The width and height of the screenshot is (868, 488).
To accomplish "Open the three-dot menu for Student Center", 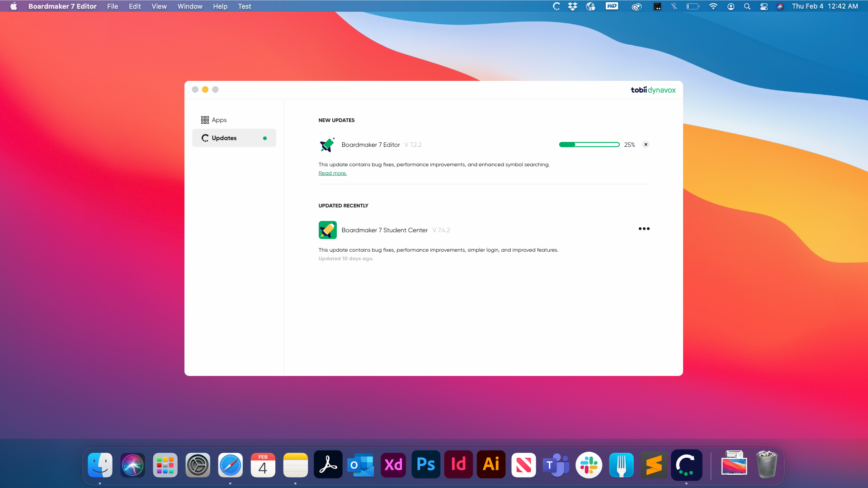I will click(x=644, y=229).
